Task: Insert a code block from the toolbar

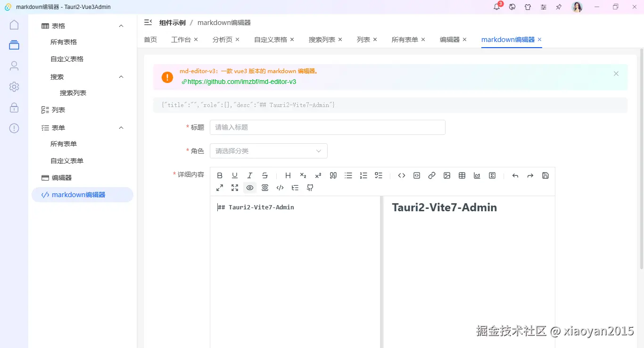Action: tap(416, 175)
